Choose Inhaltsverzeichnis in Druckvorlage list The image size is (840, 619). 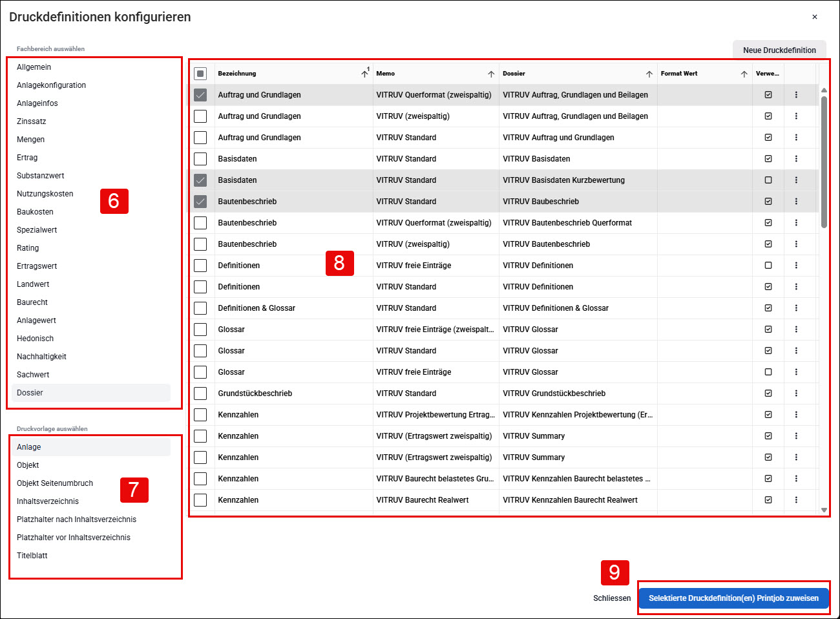(48, 501)
